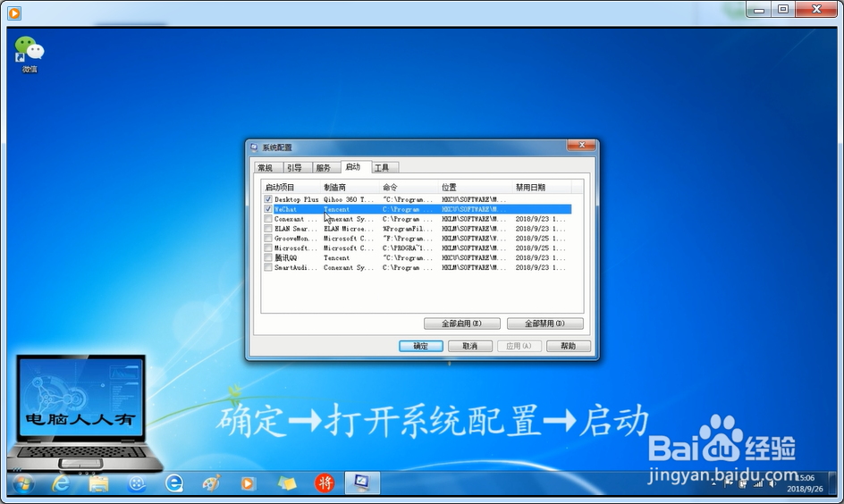The image size is (844, 504).
Task: Open the WeChat desktop shortcut icon
Action: coord(30,55)
